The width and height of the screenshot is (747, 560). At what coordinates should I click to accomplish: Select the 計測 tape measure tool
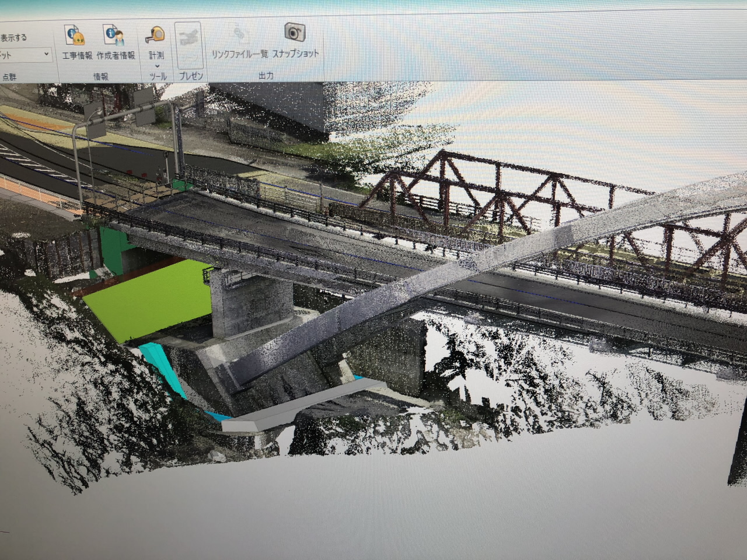[156, 42]
